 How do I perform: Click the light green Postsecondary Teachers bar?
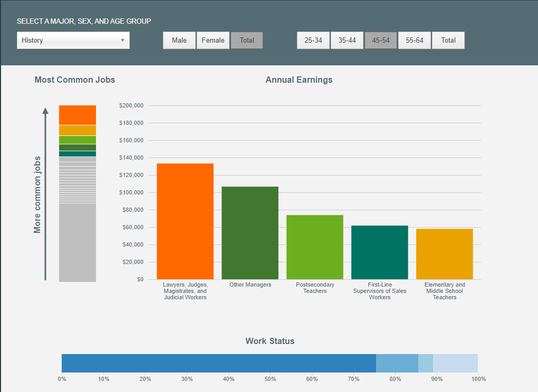[x=315, y=247]
